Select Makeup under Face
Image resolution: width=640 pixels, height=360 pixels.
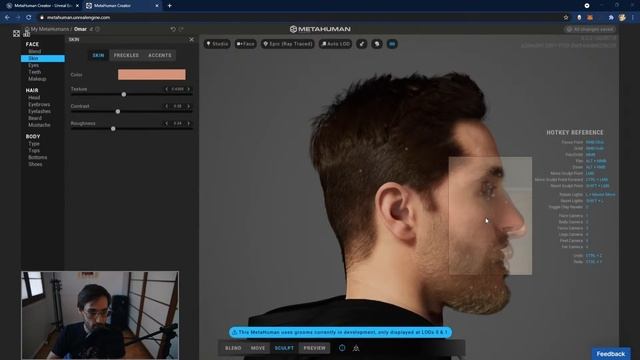pos(37,79)
